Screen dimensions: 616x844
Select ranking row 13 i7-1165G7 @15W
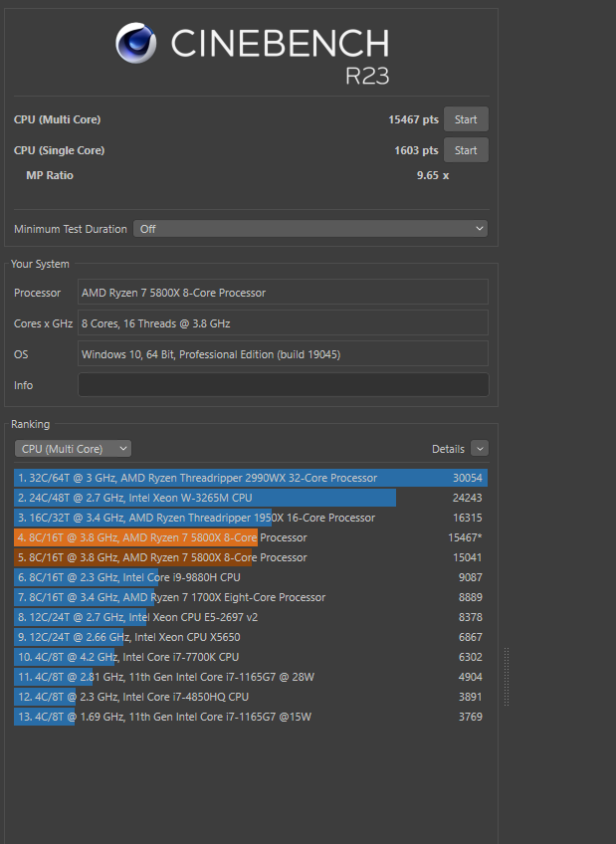(251, 717)
